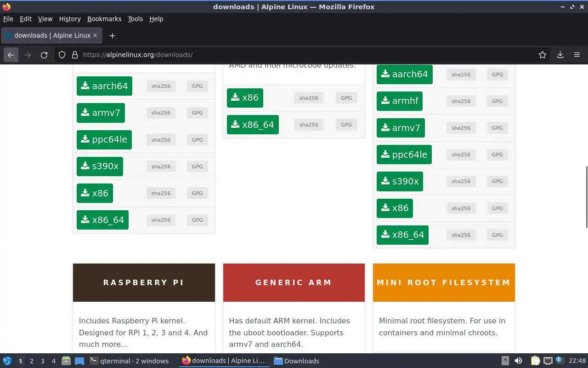Open the Edit menu
This screenshot has height=368, width=588.
[26, 19]
